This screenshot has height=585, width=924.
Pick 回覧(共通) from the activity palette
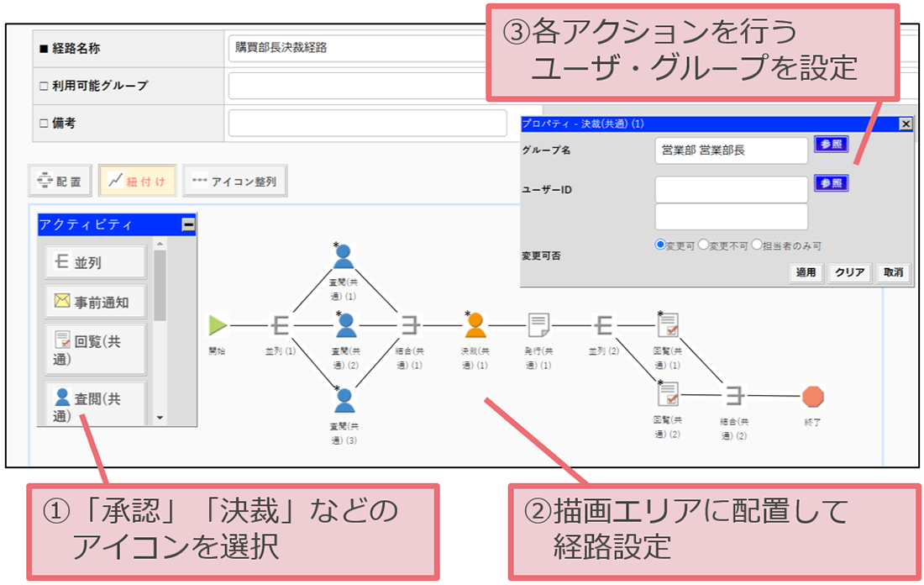(96, 349)
